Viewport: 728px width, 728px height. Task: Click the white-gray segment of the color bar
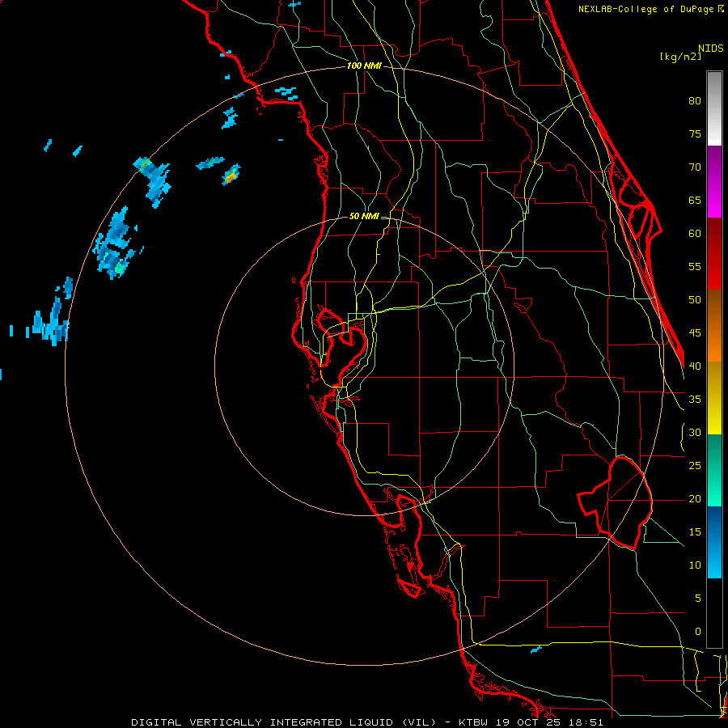[x=714, y=108]
